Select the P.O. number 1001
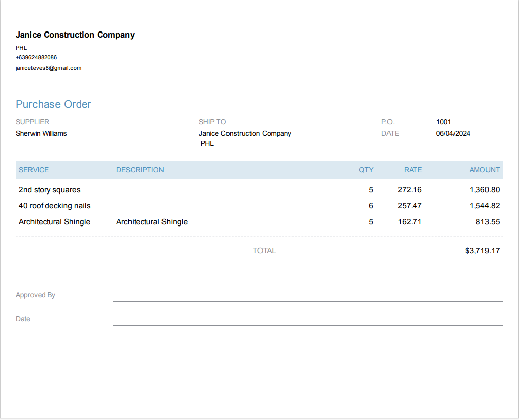This screenshot has height=420, width=519. (x=443, y=122)
